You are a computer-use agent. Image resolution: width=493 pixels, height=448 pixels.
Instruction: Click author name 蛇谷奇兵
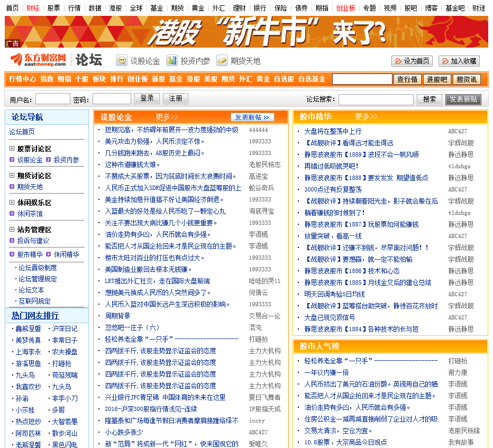click(x=261, y=188)
